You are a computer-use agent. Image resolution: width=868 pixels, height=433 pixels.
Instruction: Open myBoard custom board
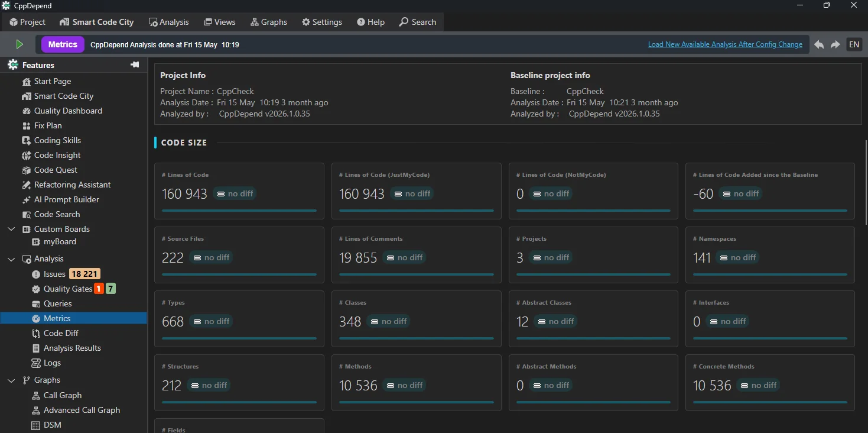tap(60, 241)
